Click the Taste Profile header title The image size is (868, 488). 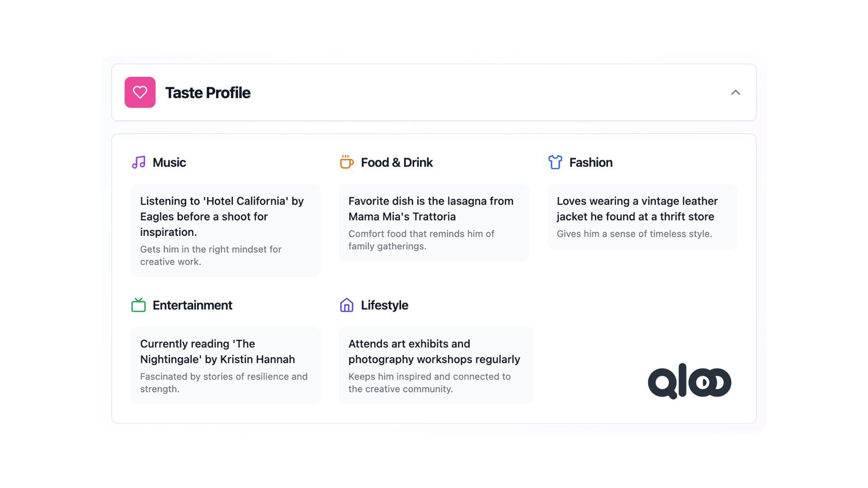click(x=208, y=93)
